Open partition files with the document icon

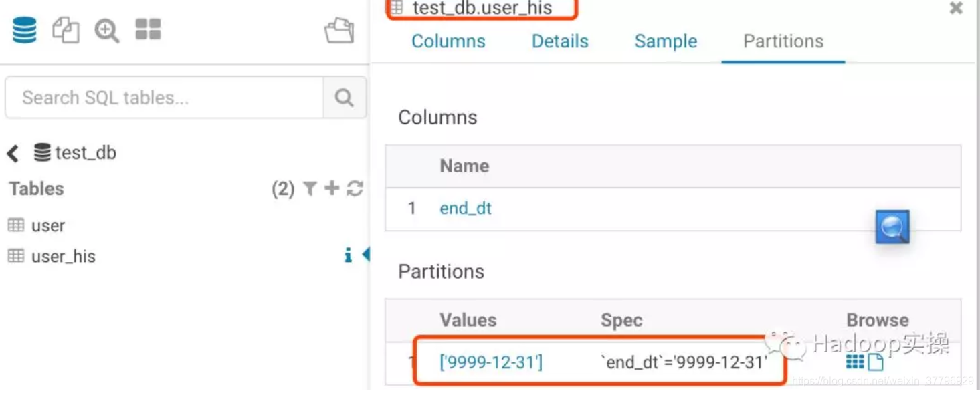876,362
